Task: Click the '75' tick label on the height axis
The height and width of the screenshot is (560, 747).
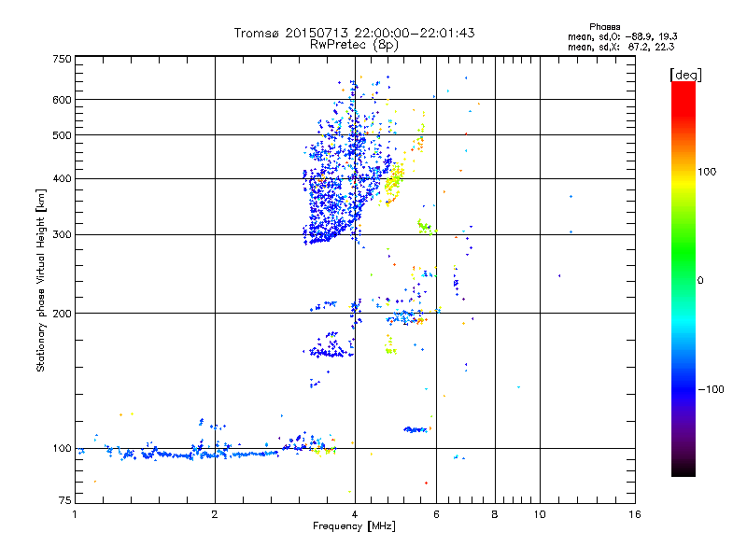Action: pos(65,500)
